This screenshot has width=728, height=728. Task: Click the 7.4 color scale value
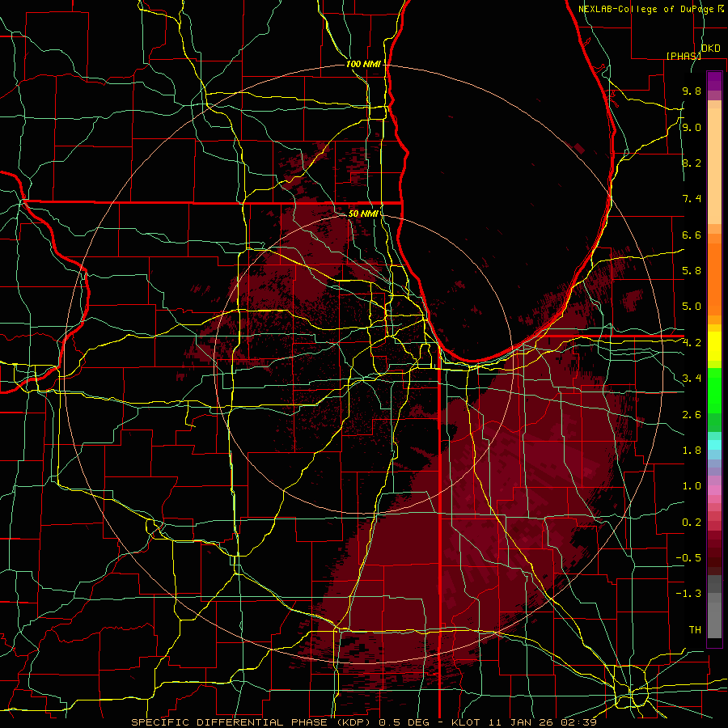coord(692,199)
